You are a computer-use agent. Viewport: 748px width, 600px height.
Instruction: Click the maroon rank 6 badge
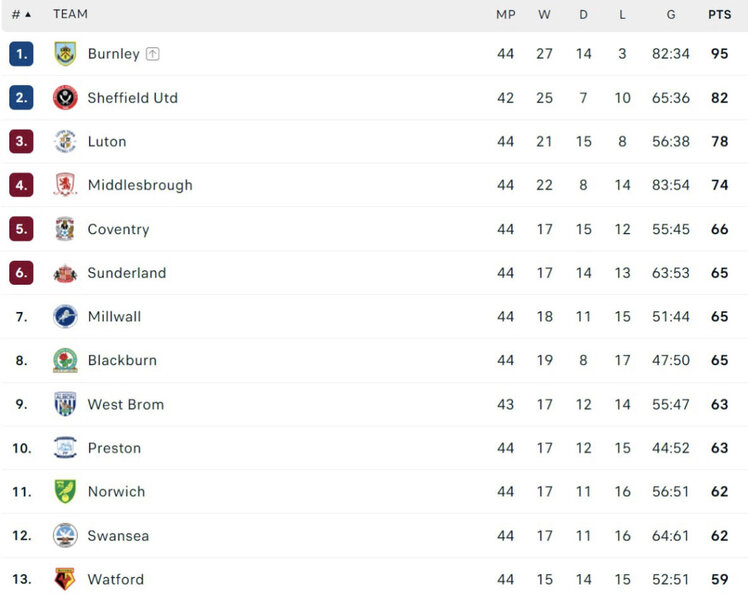(x=21, y=273)
